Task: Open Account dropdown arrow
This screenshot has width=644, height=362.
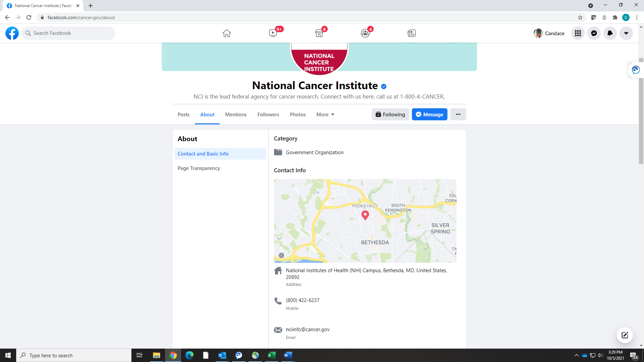Action: [x=626, y=33]
